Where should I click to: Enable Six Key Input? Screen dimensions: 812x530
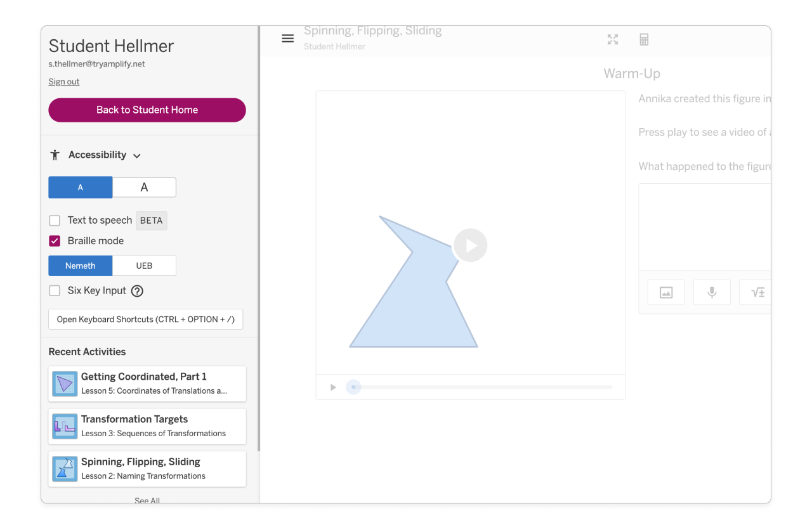point(55,290)
